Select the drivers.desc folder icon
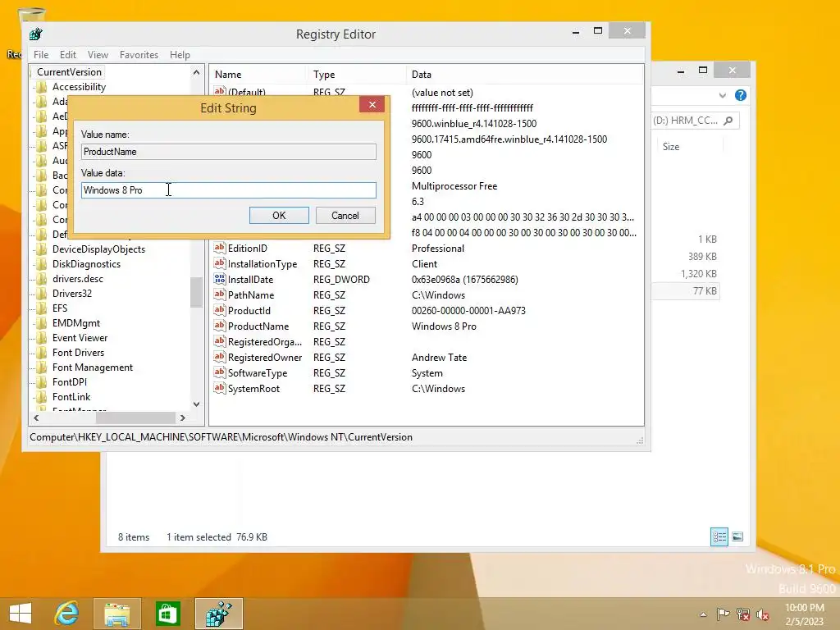Viewport: 840px width, 630px height. pos(41,279)
